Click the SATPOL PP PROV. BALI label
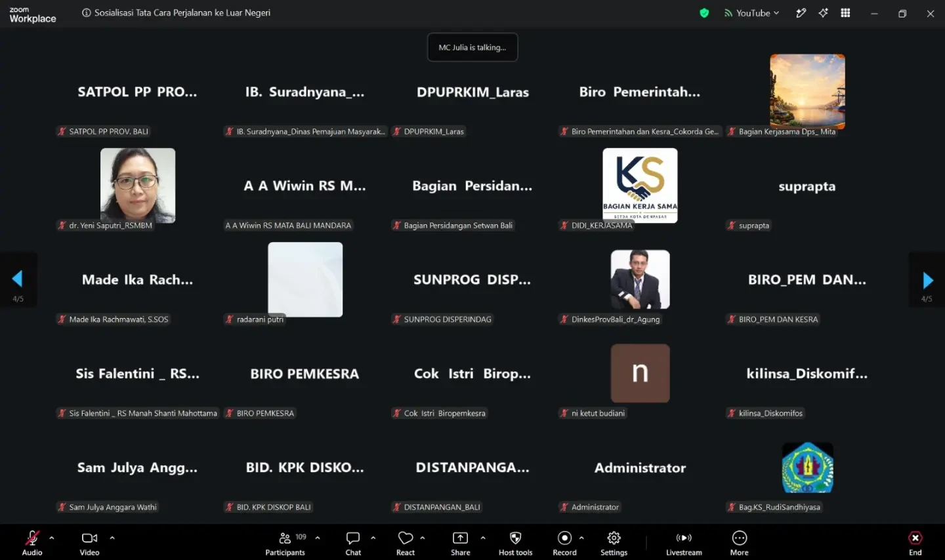945x560 pixels. [104, 131]
